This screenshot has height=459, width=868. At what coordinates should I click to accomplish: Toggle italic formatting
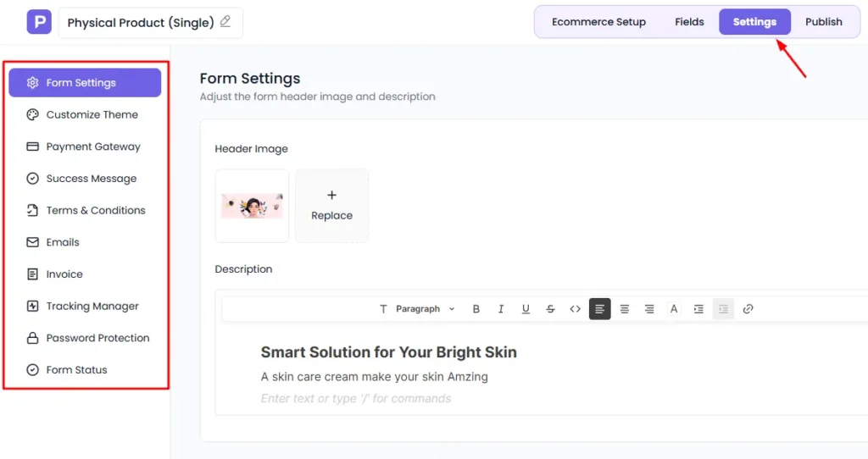point(501,309)
